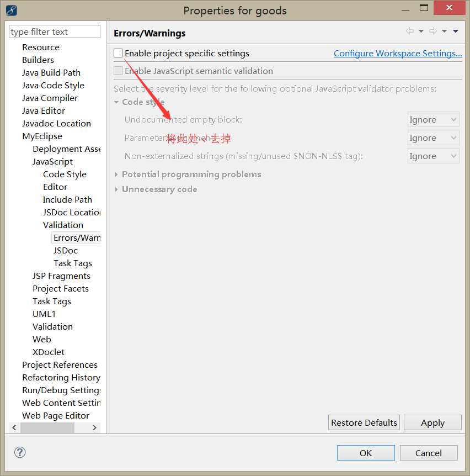Click the tree horizontal scrollbar thumb
The height and width of the screenshot is (476, 470).
(x=47, y=428)
